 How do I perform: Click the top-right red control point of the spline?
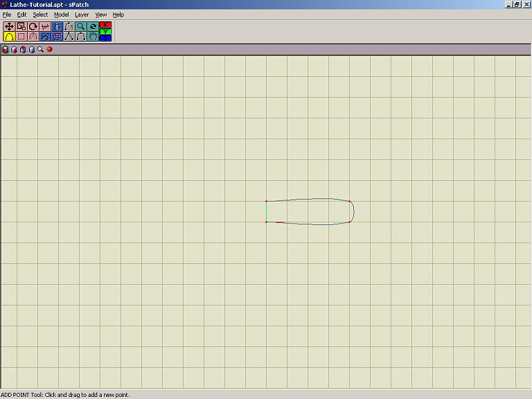tap(349, 201)
